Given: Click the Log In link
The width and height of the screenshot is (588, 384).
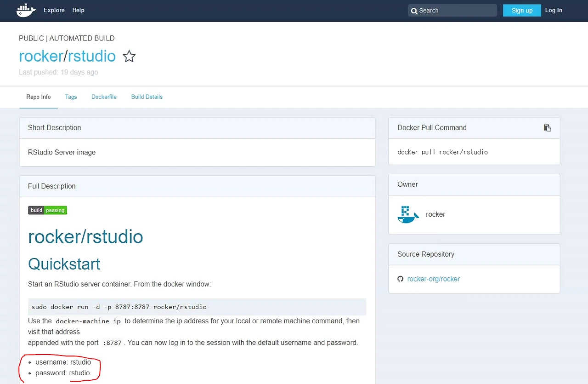Looking at the screenshot, I should click(x=554, y=10).
